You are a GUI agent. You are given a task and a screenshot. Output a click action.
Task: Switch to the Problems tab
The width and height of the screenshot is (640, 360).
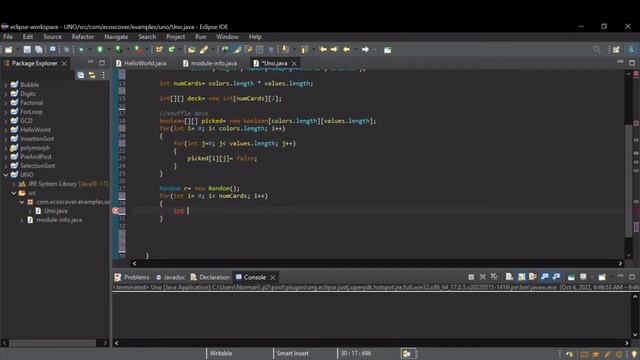coord(132,277)
